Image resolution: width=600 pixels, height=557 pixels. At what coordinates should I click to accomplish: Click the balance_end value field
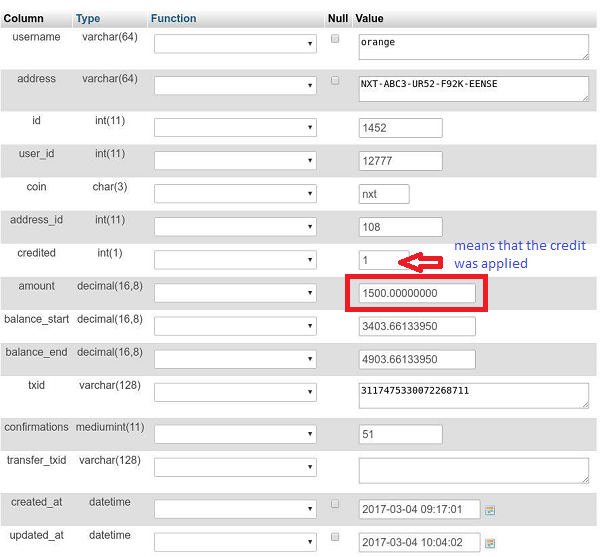tap(417, 359)
